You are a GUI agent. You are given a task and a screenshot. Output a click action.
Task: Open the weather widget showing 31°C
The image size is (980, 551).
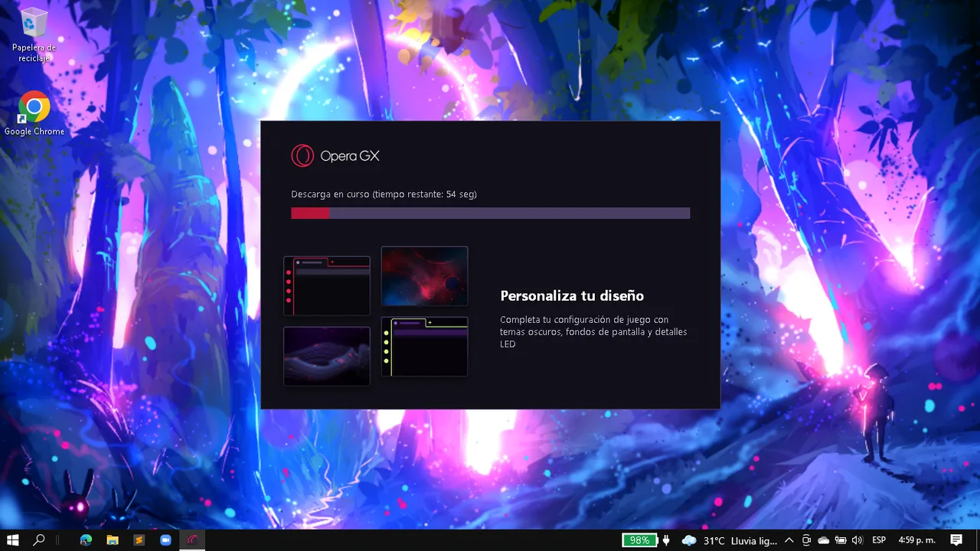click(729, 540)
